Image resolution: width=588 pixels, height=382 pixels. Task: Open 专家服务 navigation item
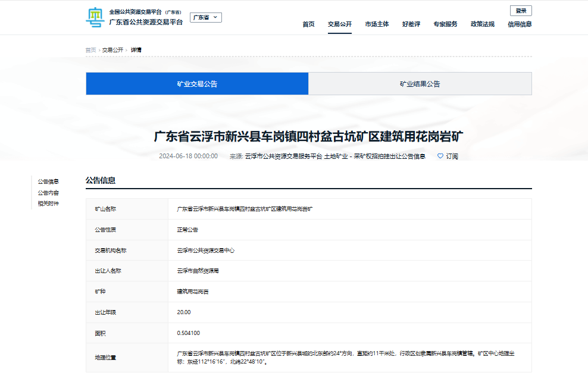[445, 24]
